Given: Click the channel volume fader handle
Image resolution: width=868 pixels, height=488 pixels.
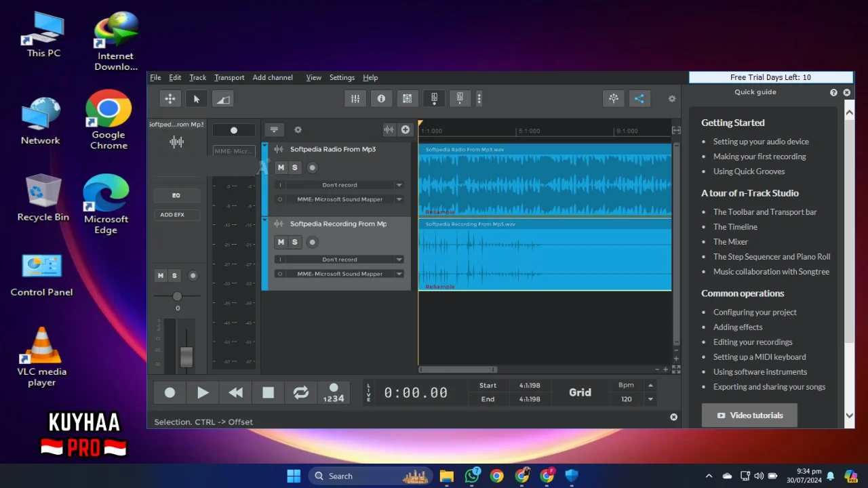Looking at the screenshot, I should [186, 357].
